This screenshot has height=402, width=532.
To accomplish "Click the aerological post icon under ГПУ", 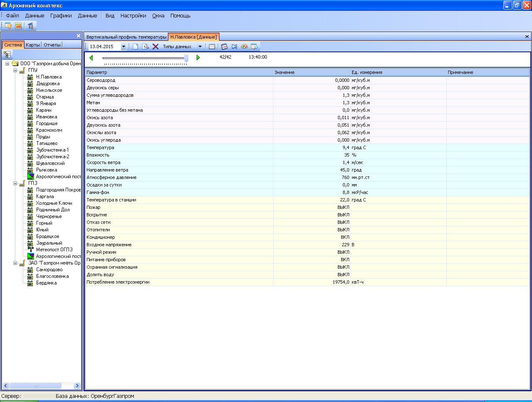I will 30,176.
